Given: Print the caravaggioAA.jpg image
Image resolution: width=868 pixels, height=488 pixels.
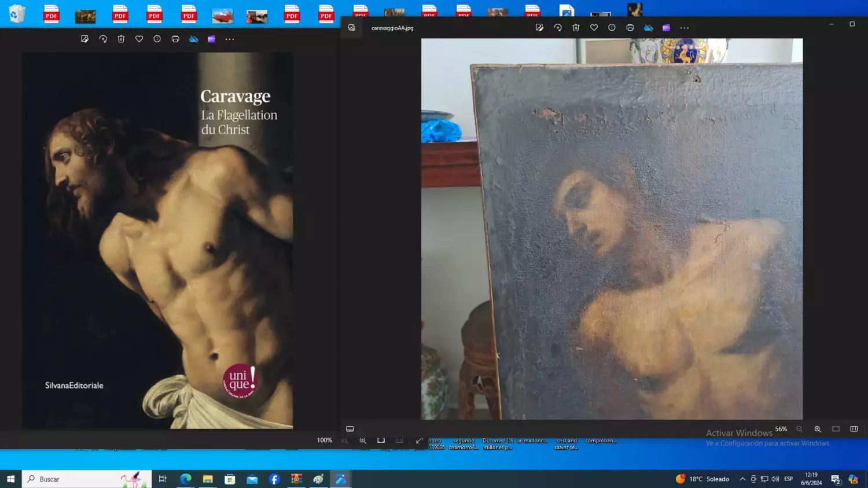Looking at the screenshot, I should click(630, 28).
